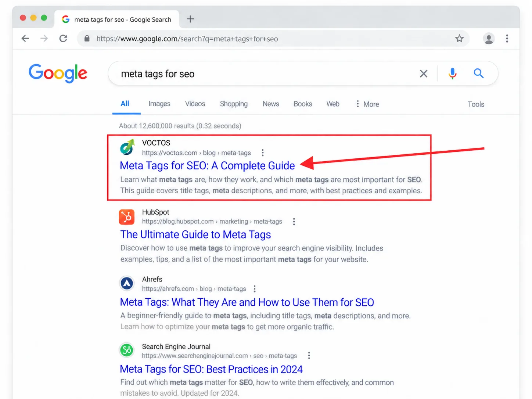Click the Ahrefs site favicon
The height and width of the screenshot is (399, 532).
127,283
